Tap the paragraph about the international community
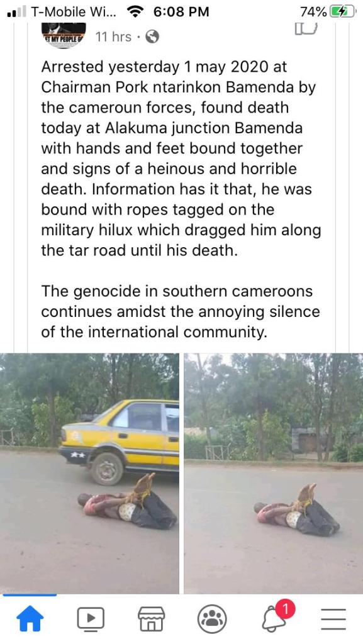The height and width of the screenshot is (644, 363). (181, 311)
